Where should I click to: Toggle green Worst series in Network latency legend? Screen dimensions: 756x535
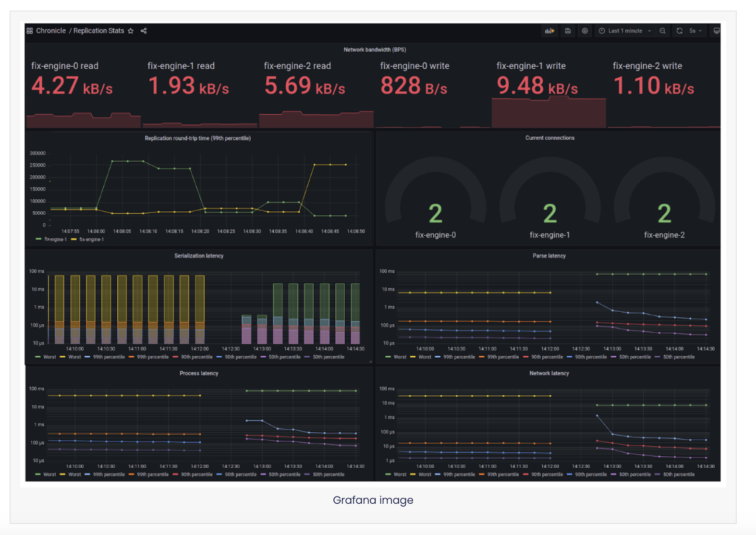(396, 474)
